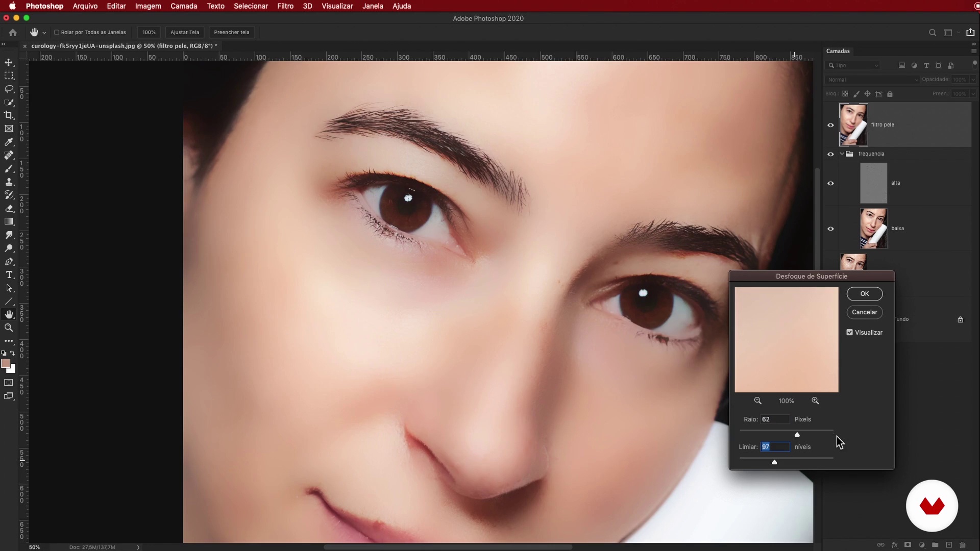Zoom in the Surface Blur preview
980x551 pixels.
(815, 401)
